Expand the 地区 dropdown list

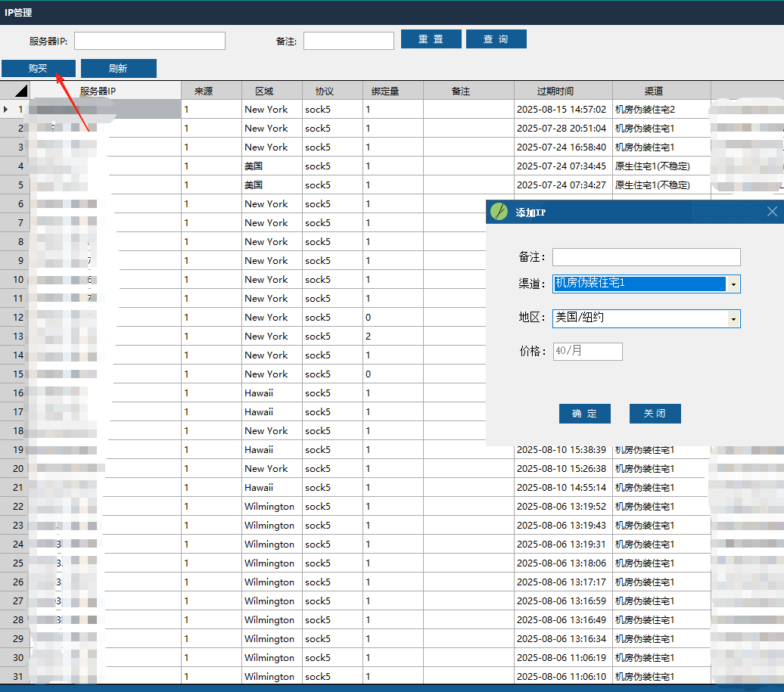pyautogui.click(x=733, y=318)
